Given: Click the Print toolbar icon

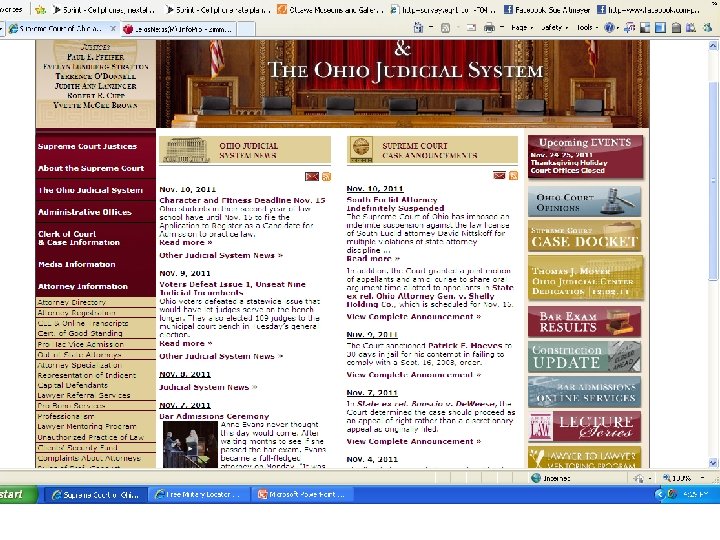Looking at the screenshot, I should [x=489, y=28].
